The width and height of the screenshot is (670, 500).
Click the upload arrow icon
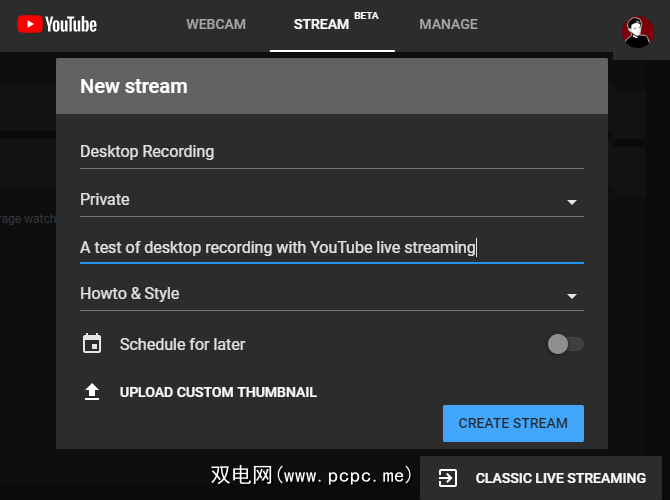92,392
